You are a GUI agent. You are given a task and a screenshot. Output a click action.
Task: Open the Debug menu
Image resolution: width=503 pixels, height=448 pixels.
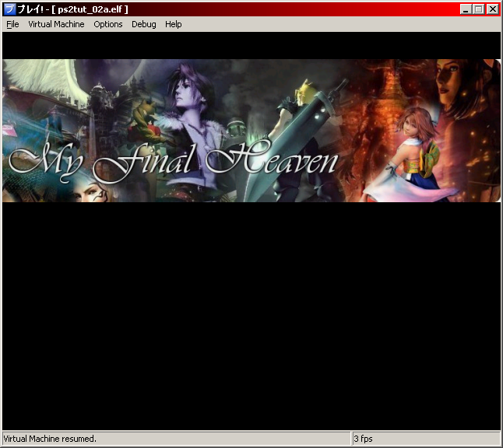point(143,24)
